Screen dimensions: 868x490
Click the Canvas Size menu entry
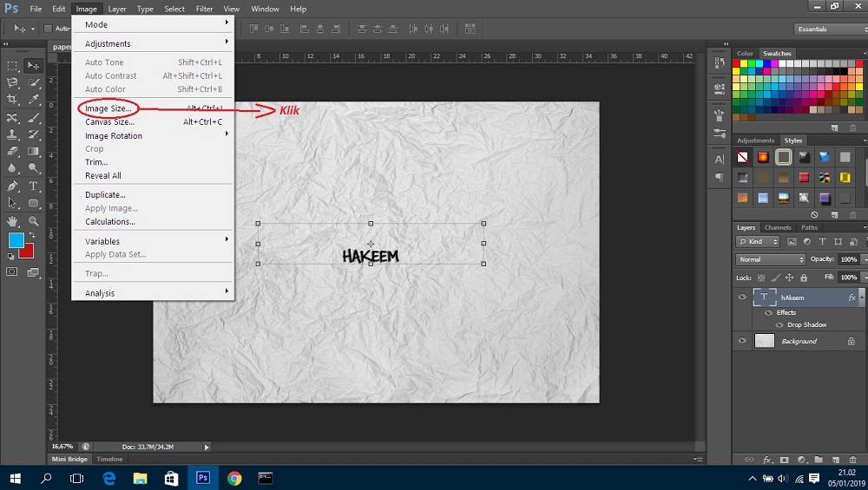[x=109, y=122]
